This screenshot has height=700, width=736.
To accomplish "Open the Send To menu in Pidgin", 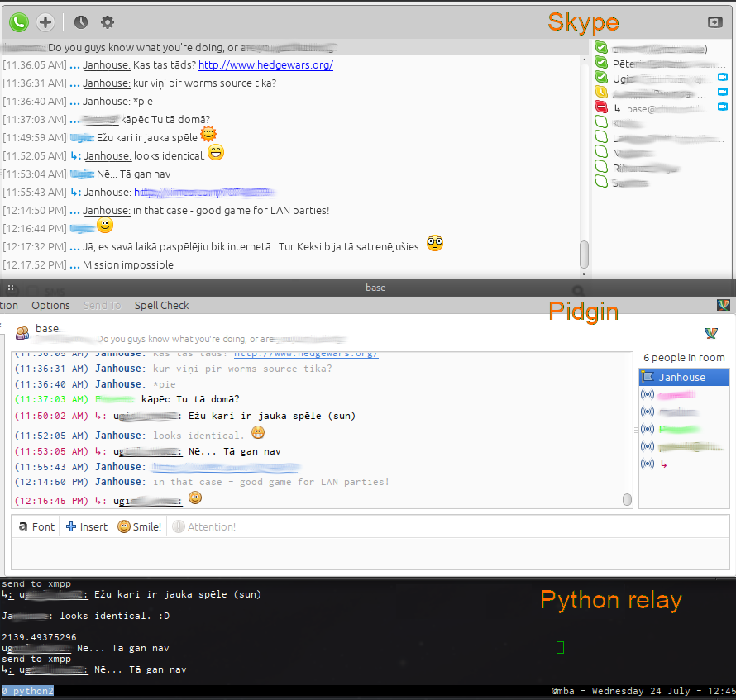I will [102, 306].
